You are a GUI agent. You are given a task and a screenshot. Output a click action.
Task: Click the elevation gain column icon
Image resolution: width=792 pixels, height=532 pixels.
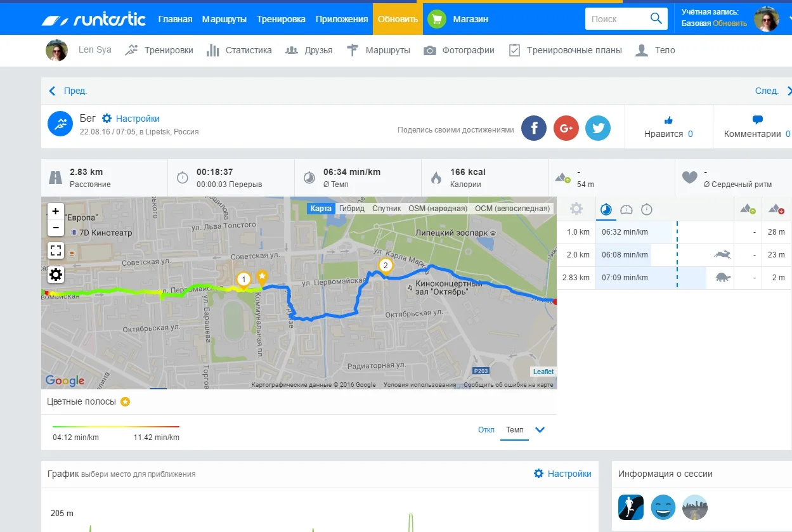point(748,209)
